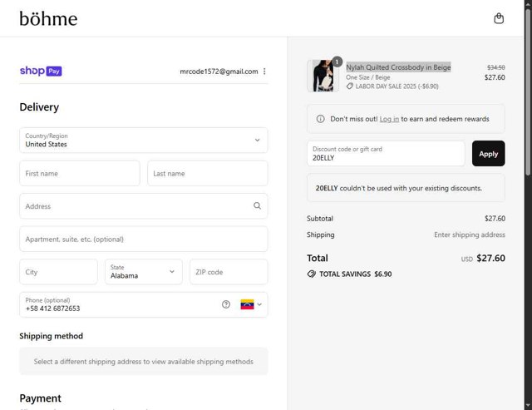Follow the Log in rewards link
532x410 pixels.
click(389, 119)
